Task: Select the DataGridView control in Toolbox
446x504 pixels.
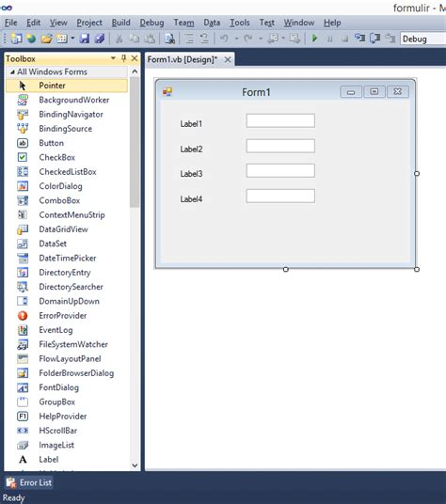Action: tap(67, 229)
